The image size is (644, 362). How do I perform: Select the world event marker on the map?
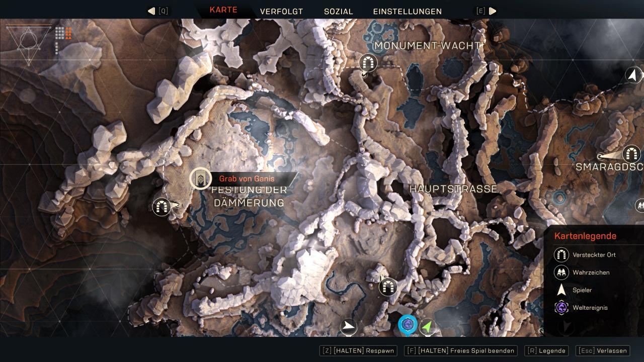click(x=407, y=325)
